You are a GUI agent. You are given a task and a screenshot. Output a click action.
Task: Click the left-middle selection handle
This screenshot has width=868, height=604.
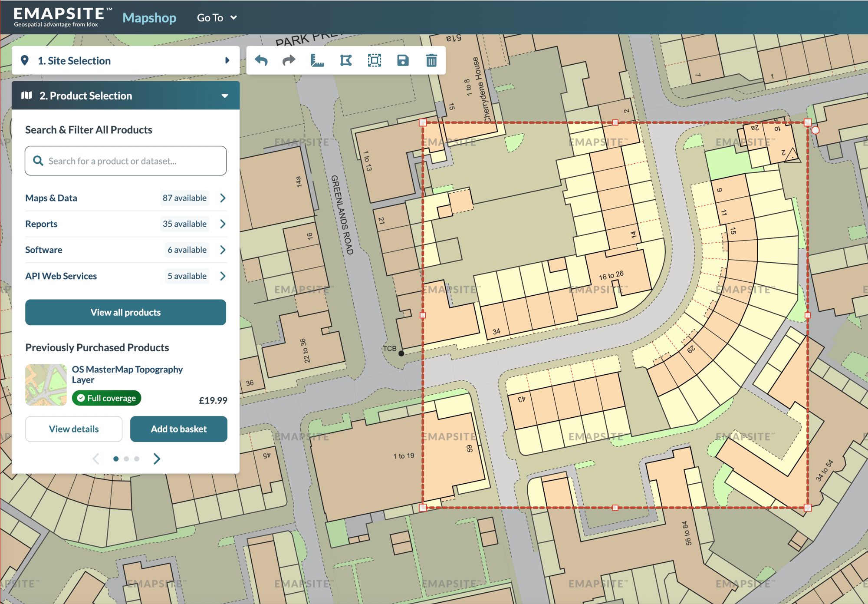(x=423, y=315)
